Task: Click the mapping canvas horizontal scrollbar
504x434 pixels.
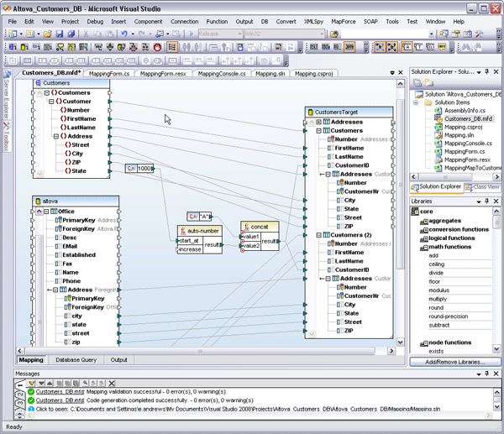Action: click(x=200, y=351)
